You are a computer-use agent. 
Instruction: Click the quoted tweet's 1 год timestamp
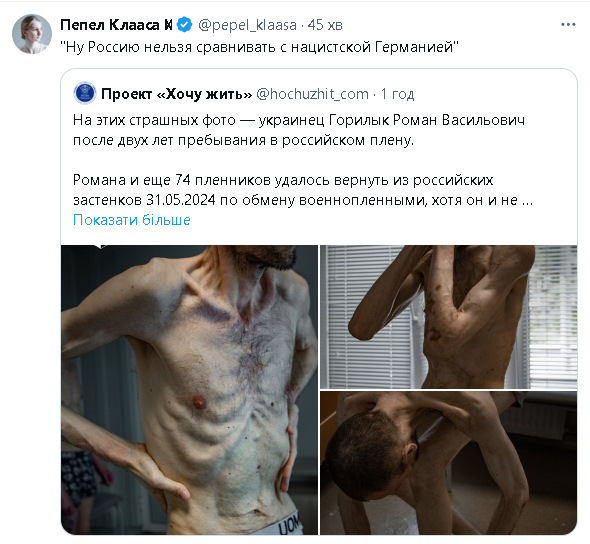tap(397, 94)
